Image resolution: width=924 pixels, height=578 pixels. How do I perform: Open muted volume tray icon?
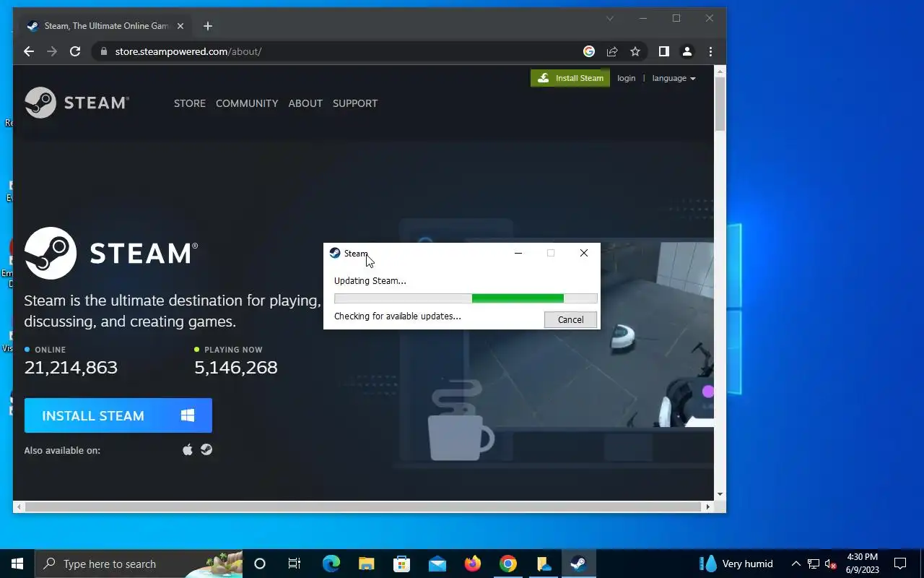(x=831, y=564)
